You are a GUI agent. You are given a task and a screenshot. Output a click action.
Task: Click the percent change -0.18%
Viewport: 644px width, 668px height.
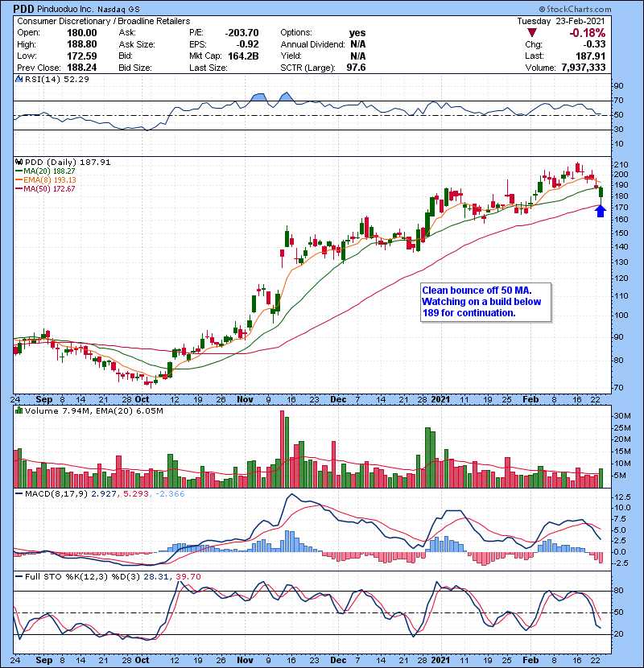588,33
